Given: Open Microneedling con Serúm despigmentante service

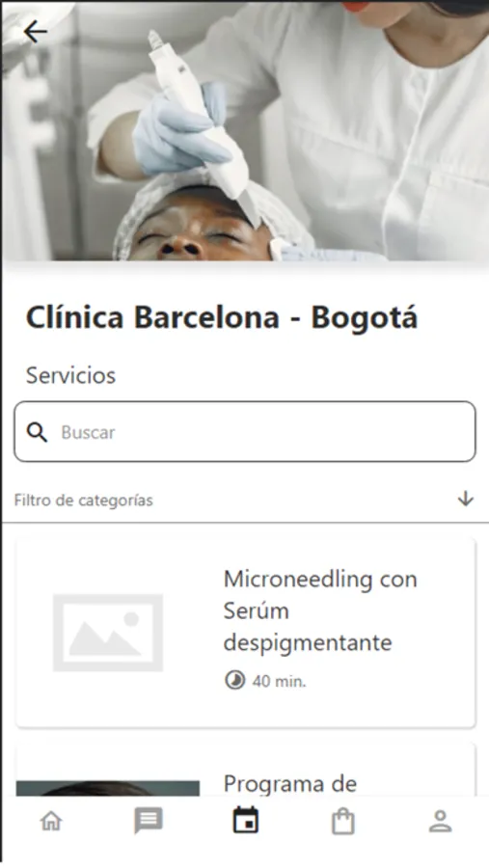Looking at the screenshot, I should coord(320,611).
